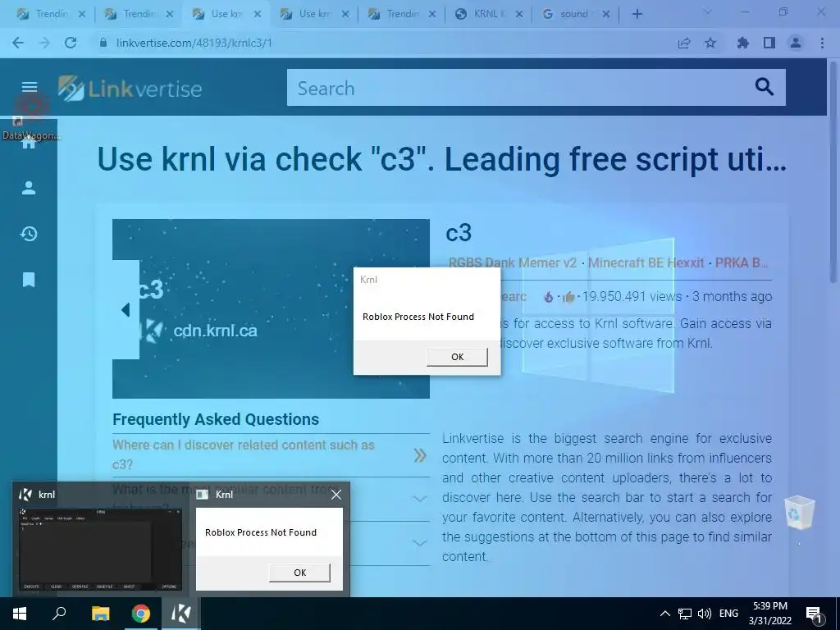Open the Chrome tab search dropdown arrow
The image size is (840, 630).
click(x=708, y=11)
